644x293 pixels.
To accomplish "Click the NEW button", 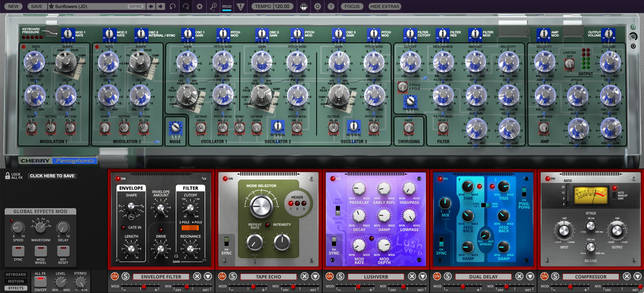I will (x=13, y=6).
